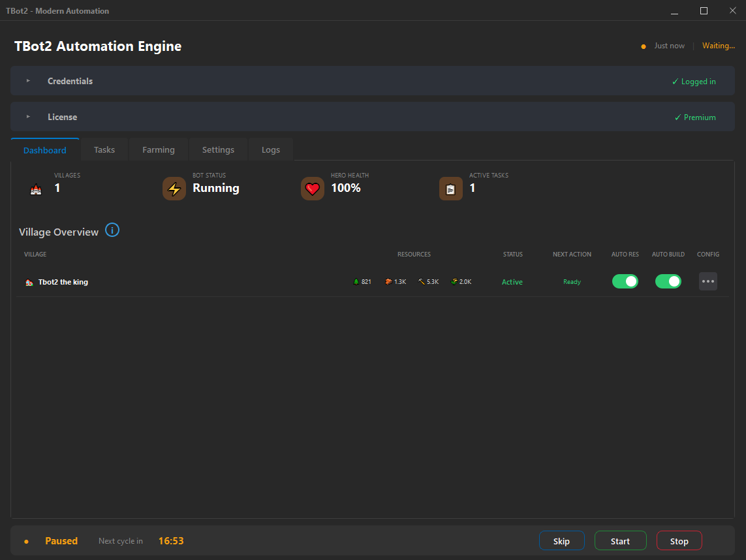Viewport: 746px width, 560px height.
Task: Disable Auto Build for Tbot2 the king
Action: (x=668, y=281)
